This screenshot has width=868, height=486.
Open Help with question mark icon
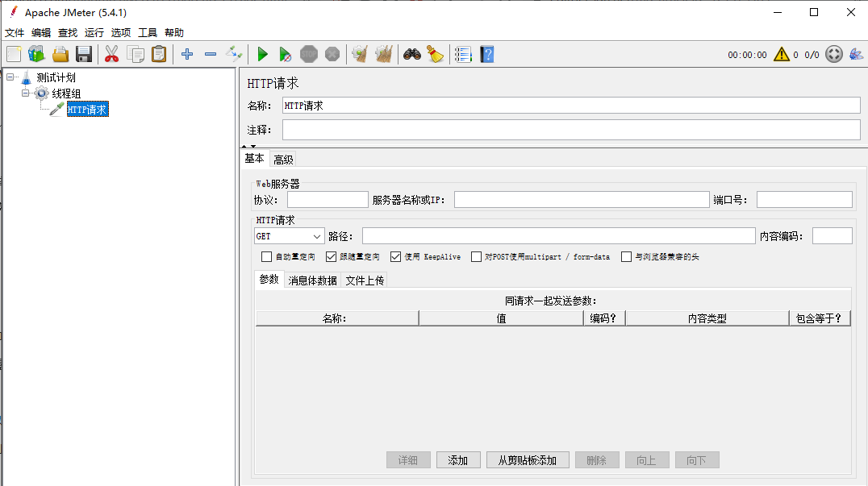tap(486, 54)
